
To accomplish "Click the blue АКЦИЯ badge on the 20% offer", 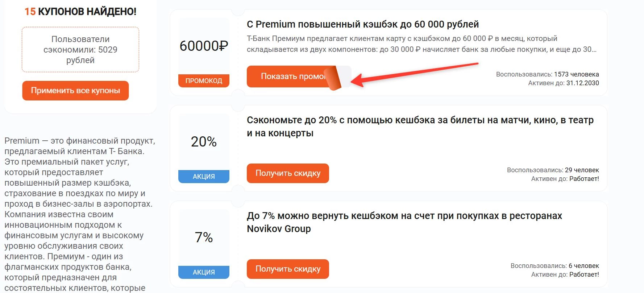I will (204, 177).
